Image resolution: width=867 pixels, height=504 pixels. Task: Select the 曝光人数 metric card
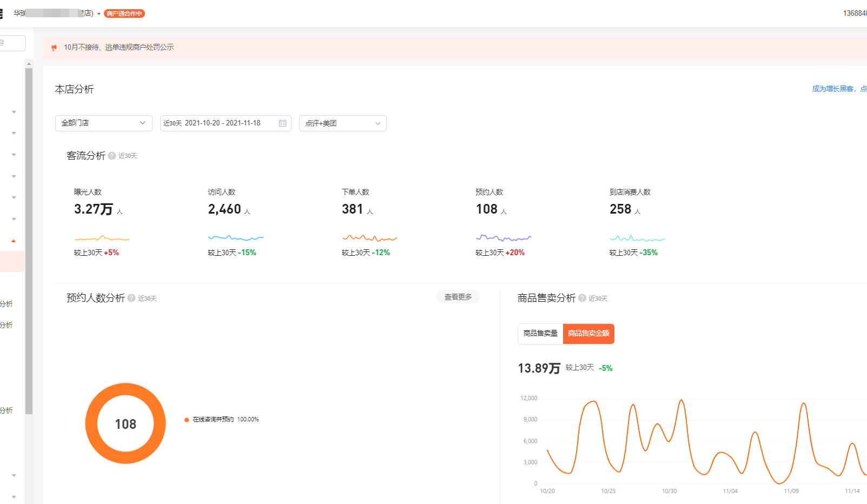[102, 222]
